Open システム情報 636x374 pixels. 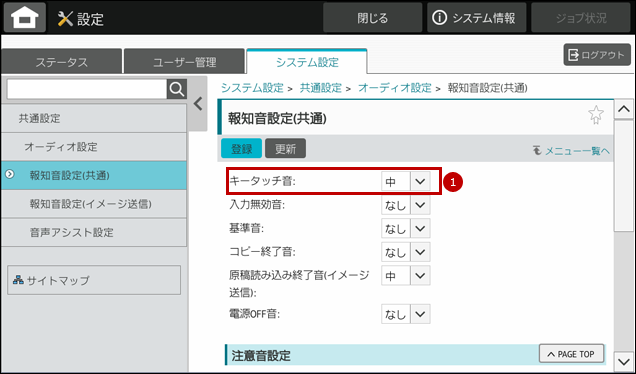pos(477,18)
